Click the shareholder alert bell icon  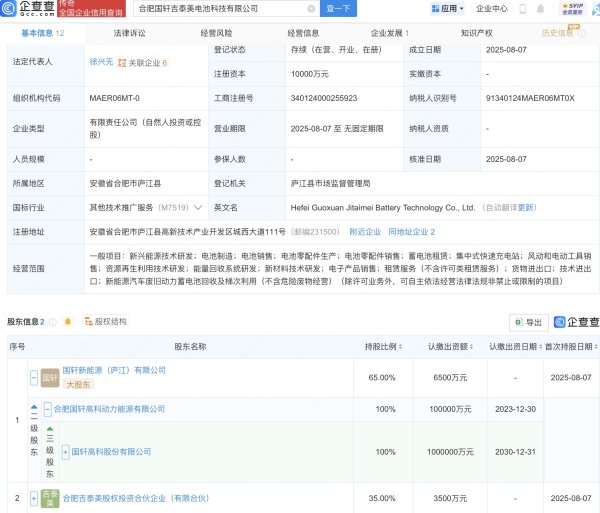pos(68,322)
